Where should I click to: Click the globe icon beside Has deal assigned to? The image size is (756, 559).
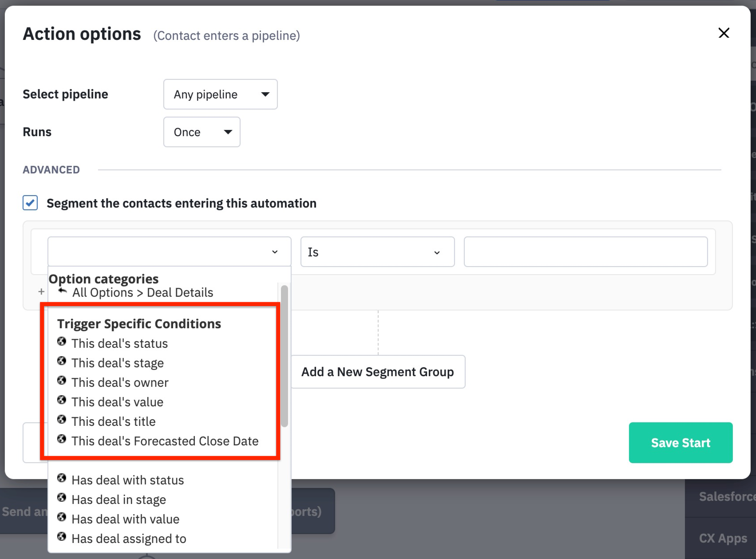pos(62,537)
